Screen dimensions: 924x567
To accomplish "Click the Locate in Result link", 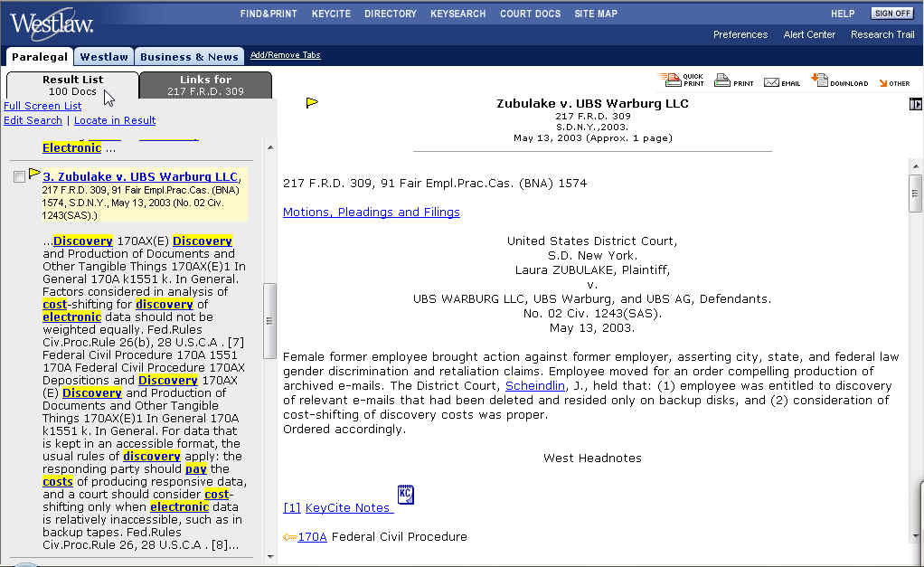I will (x=115, y=120).
